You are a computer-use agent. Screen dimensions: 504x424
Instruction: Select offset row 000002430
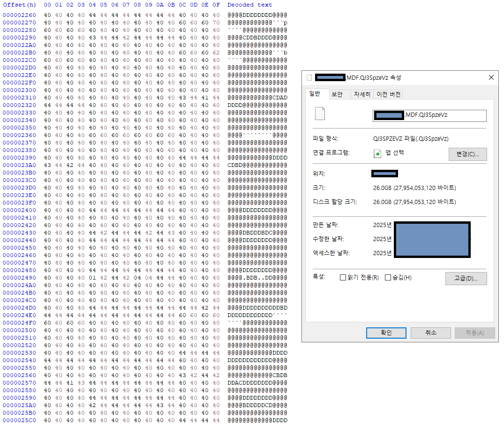pyautogui.click(x=19, y=233)
